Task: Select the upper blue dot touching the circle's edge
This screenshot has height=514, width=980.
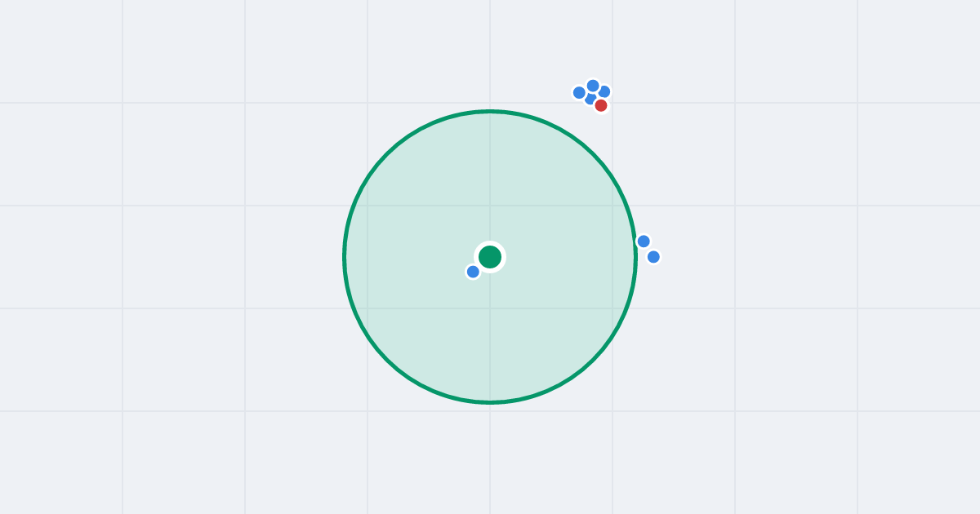Action: (x=644, y=241)
